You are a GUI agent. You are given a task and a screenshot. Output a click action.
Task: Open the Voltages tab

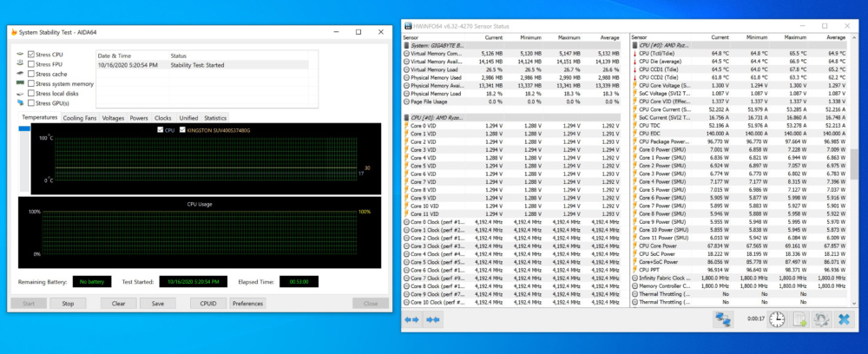click(114, 118)
